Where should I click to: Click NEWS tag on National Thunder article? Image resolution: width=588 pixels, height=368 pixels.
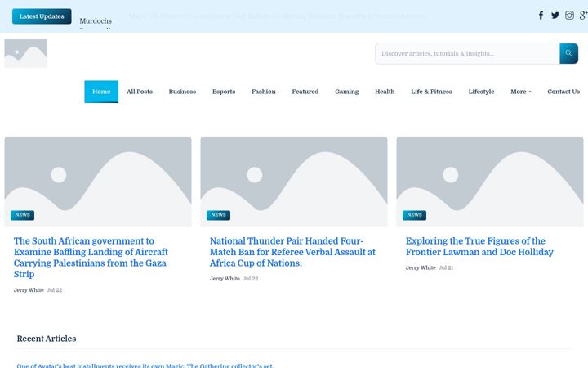coord(218,215)
